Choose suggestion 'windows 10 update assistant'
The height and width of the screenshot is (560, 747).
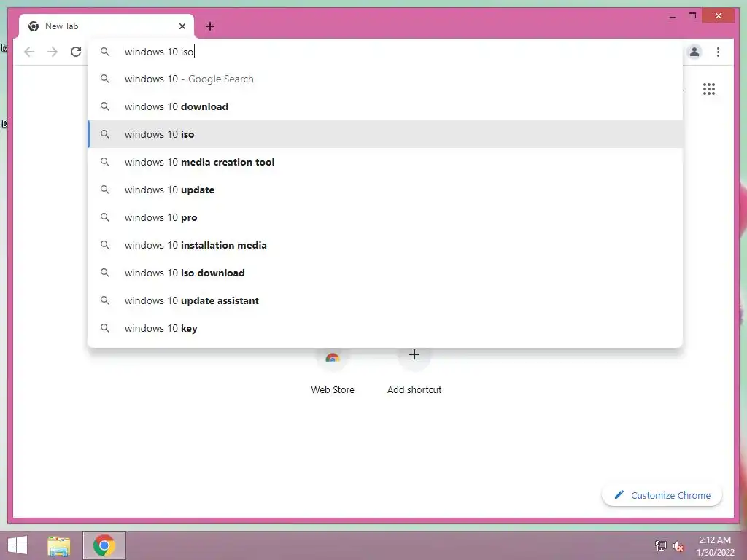pyautogui.click(x=385, y=300)
